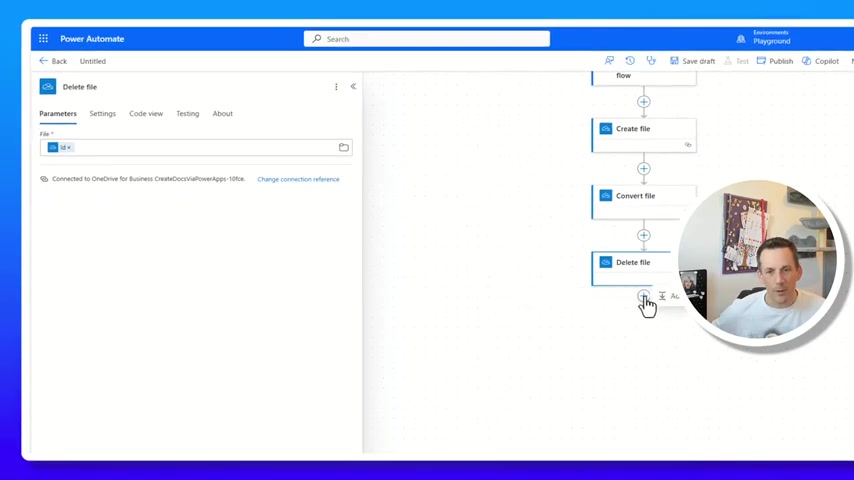Insert a step above the Create file action

point(643,102)
